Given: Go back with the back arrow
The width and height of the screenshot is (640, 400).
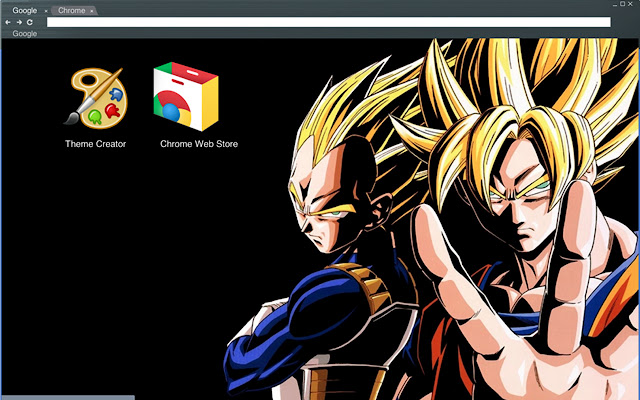Looking at the screenshot, I should pos(8,22).
